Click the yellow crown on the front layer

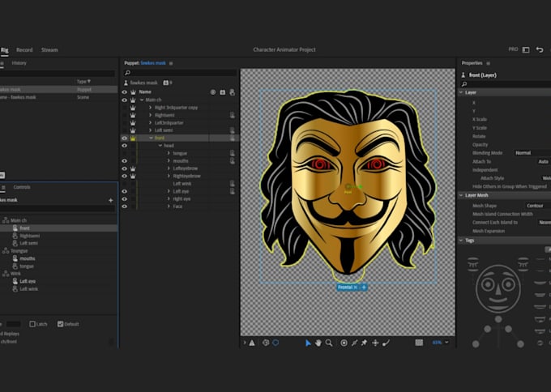tap(133, 138)
